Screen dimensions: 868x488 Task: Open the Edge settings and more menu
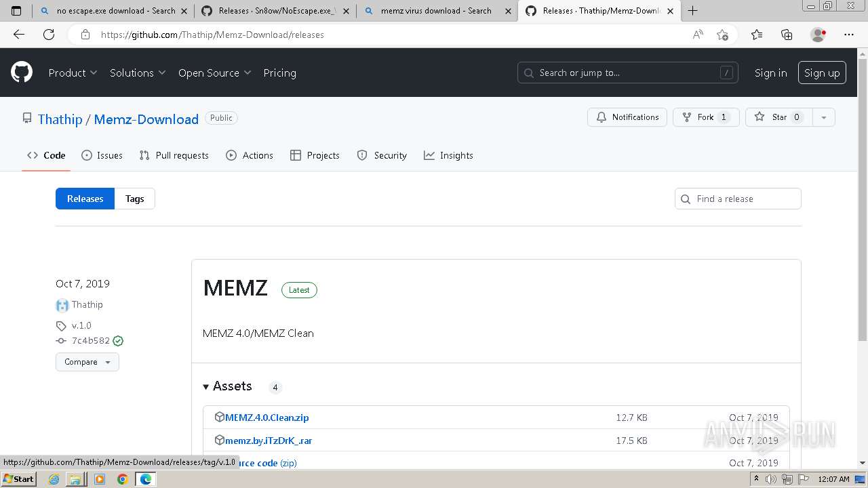tap(849, 35)
